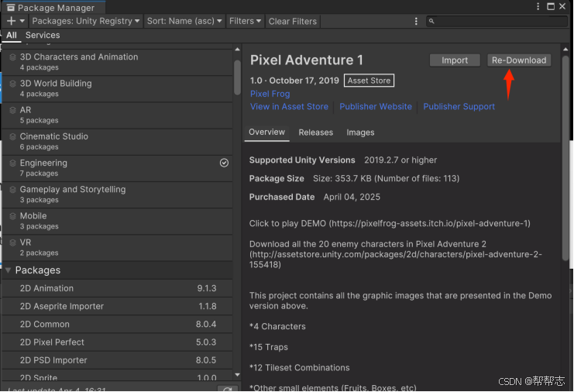Screen dimensions: 574x392
Task: Click the Clear Filters button
Action: (x=293, y=21)
